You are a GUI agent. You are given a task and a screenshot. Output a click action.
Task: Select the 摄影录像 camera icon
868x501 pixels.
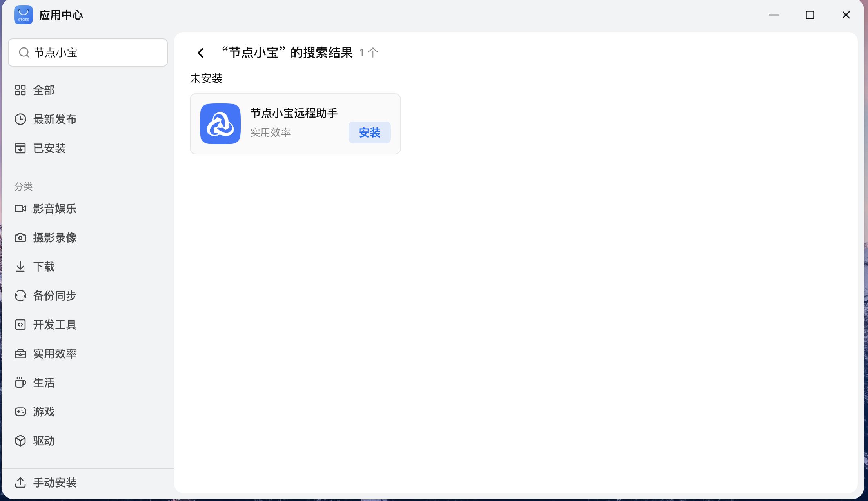pyautogui.click(x=20, y=238)
